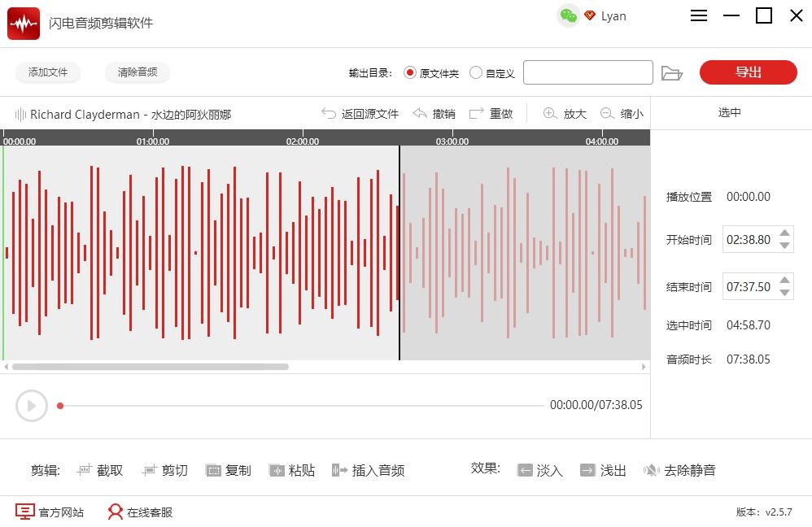The height and width of the screenshot is (527, 812).
Task: Open the output folder browse icon
Action: point(671,73)
